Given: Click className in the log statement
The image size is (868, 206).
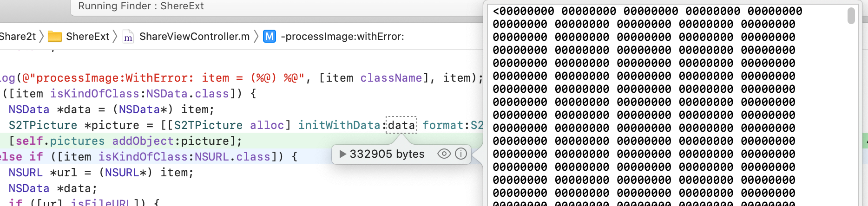Looking at the screenshot, I should coord(391,78).
